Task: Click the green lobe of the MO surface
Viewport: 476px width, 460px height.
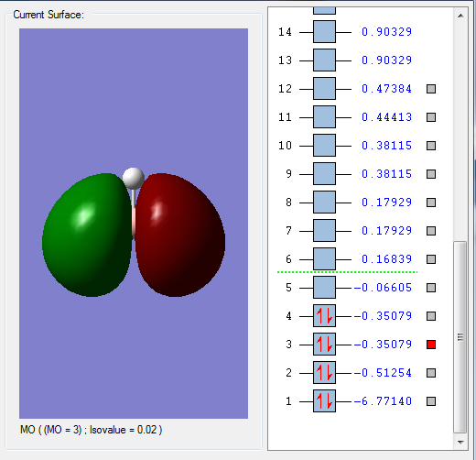Action: [x=87, y=235]
